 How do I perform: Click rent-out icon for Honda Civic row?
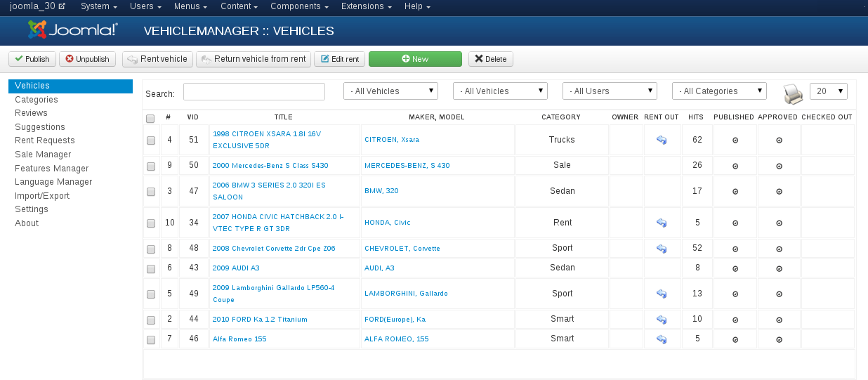[x=662, y=223]
